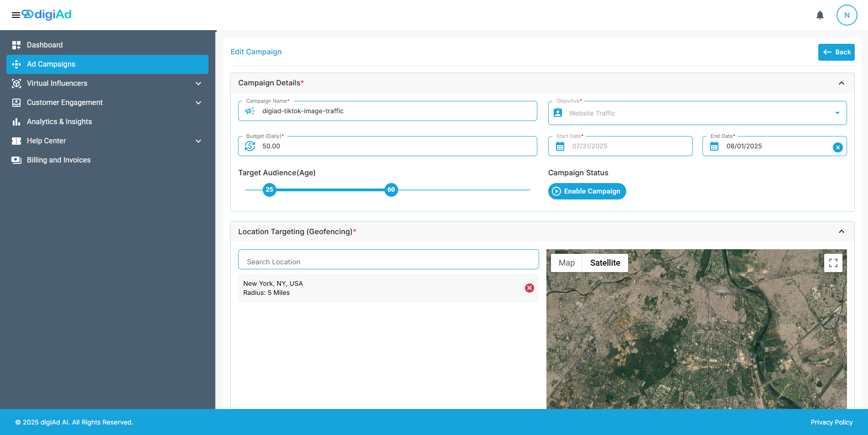Viewport: 868px width, 435px height.
Task: Open the Privacy Policy link
Action: coord(832,422)
